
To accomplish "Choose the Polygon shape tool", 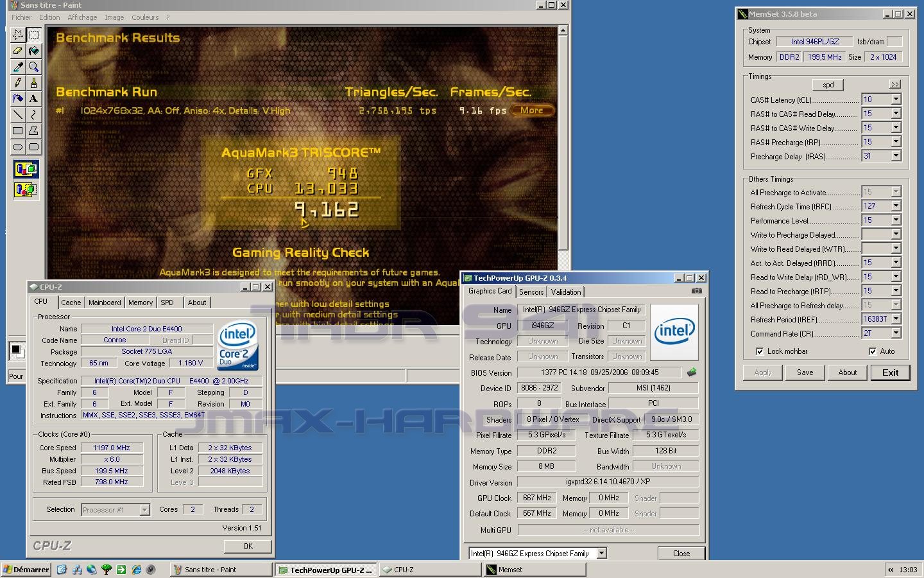I will (34, 131).
